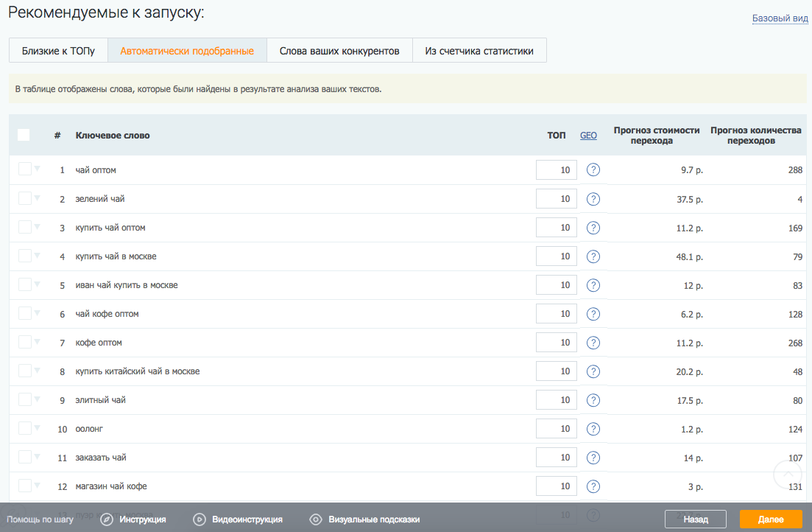This screenshot has height=532, width=812.
Task: Click the play icon for Видеоинструкция
Action: coord(199,519)
